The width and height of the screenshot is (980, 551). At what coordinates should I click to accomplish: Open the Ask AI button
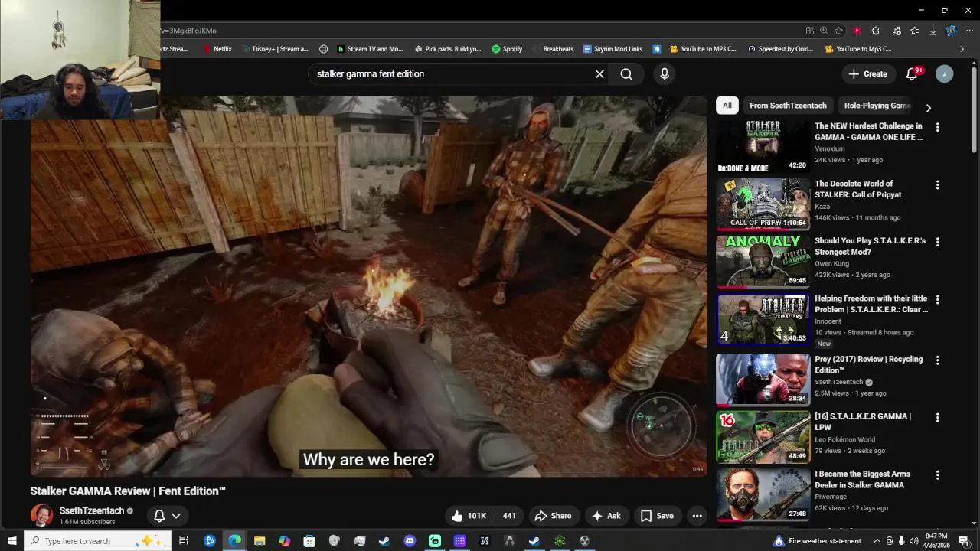tap(606, 516)
